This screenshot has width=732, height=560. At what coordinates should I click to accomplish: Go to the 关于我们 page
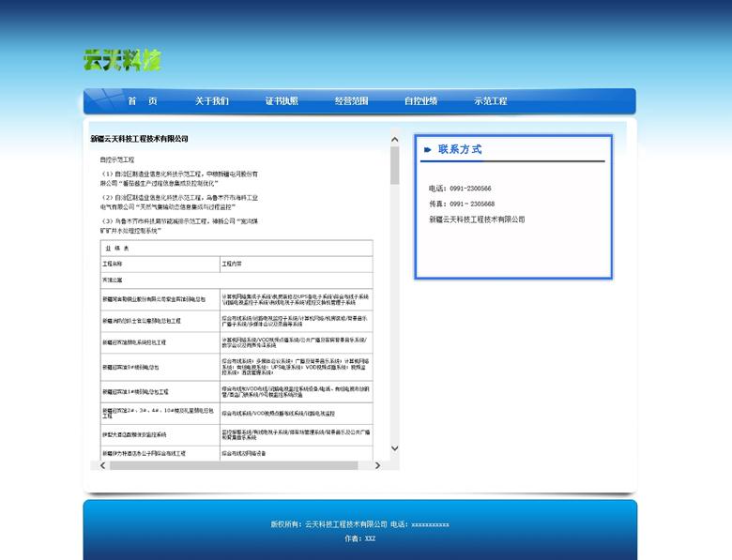(x=211, y=101)
